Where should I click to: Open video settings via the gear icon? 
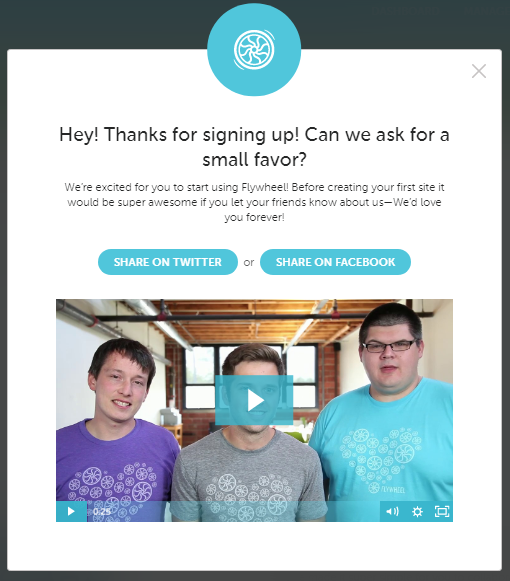tap(417, 512)
